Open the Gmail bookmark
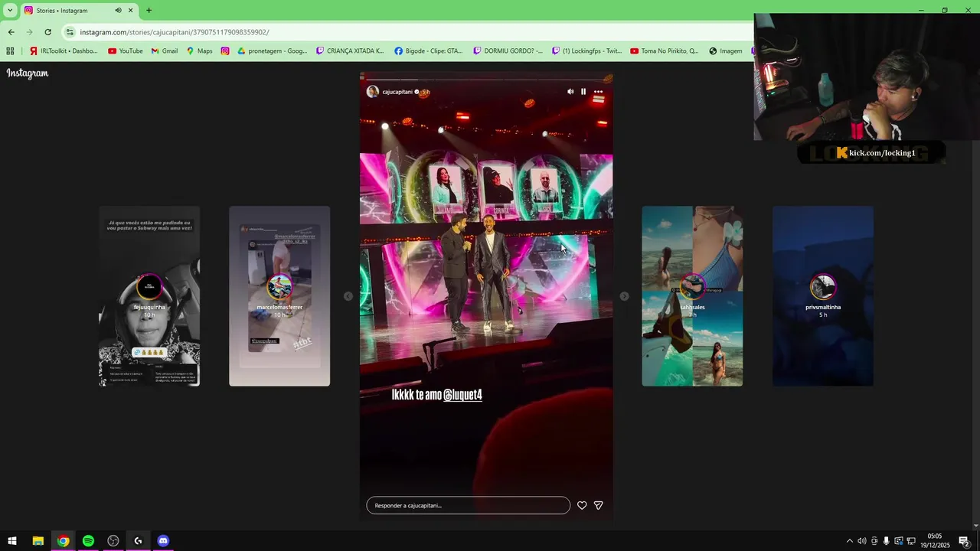Image resolution: width=980 pixels, height=551 pixels. pyautogui.click(x=165, y=51)
